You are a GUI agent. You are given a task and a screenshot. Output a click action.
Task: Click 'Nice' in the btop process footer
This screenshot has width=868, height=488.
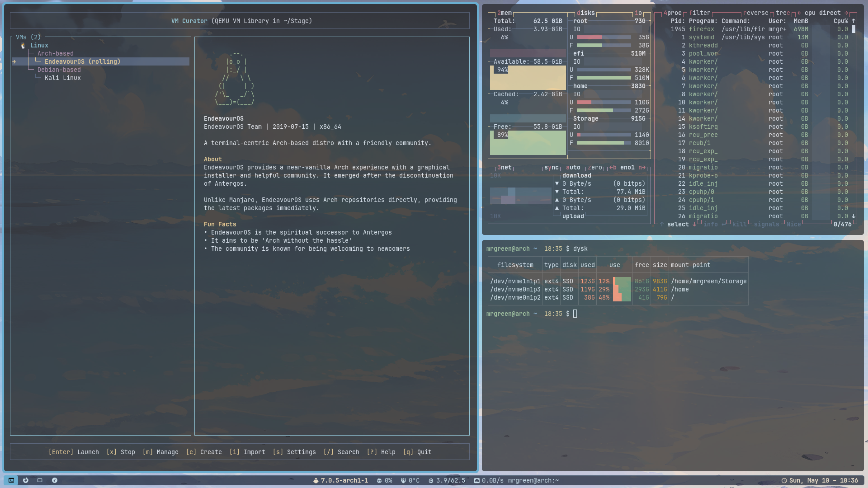[x=794, y=224]
